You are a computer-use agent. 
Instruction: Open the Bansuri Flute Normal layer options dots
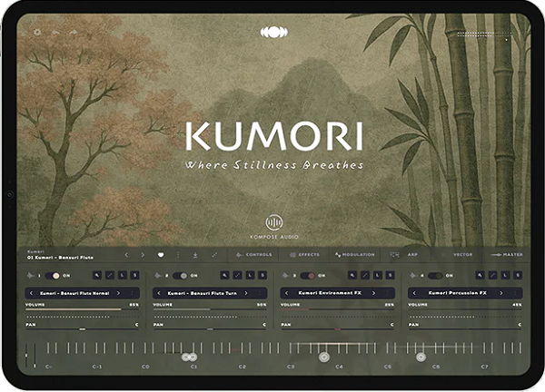point(132,293)
